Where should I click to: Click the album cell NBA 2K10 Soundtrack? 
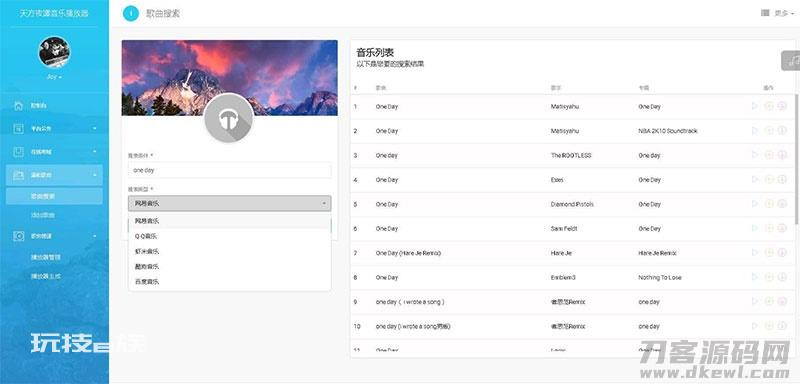667,131
